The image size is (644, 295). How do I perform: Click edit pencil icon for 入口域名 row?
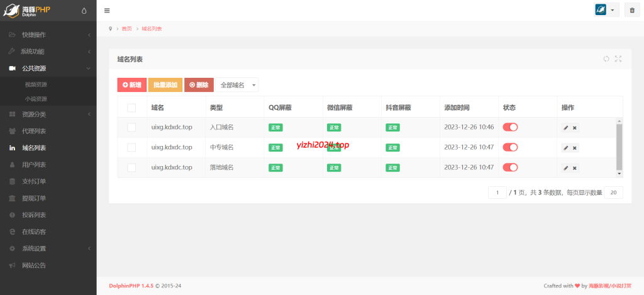point(566,128)
